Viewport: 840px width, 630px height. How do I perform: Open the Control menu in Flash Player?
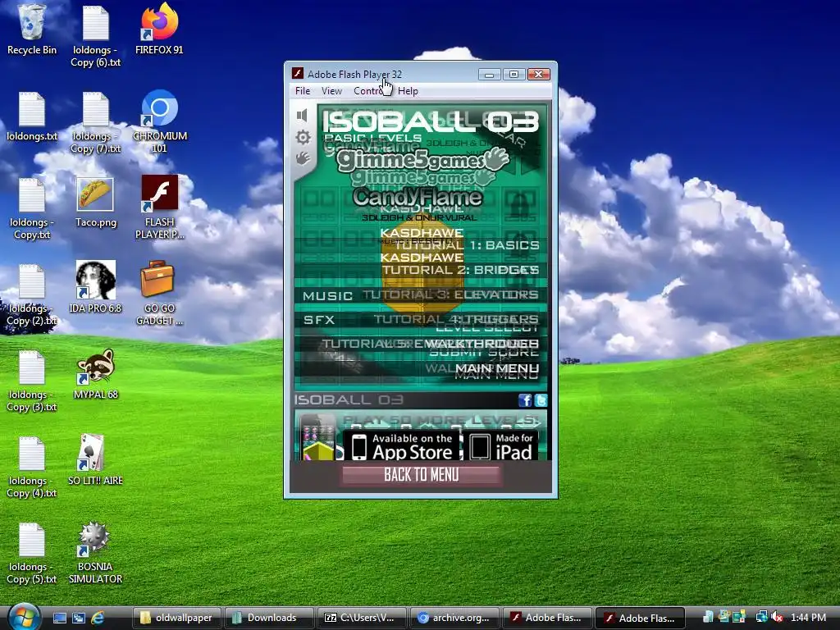coord(368,91)
